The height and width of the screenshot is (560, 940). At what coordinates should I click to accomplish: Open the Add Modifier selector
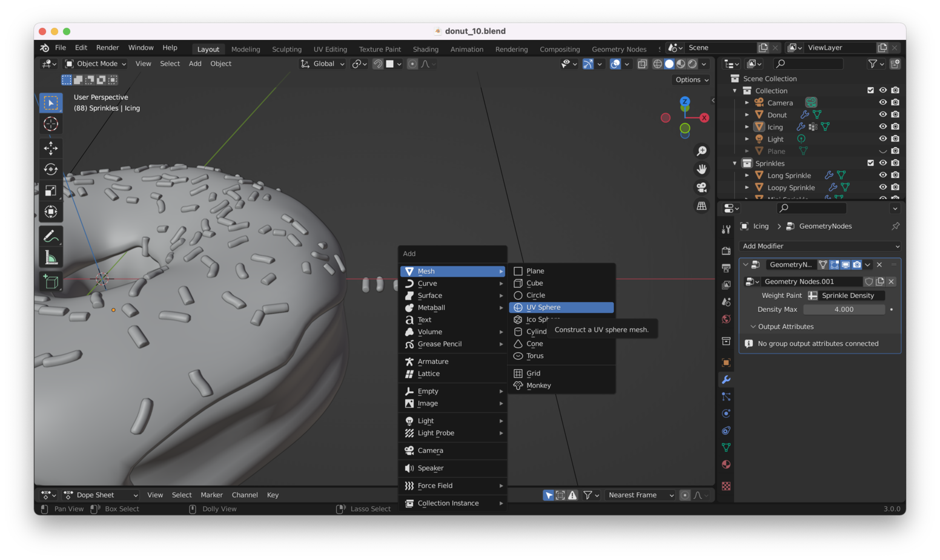coord(819,246)
